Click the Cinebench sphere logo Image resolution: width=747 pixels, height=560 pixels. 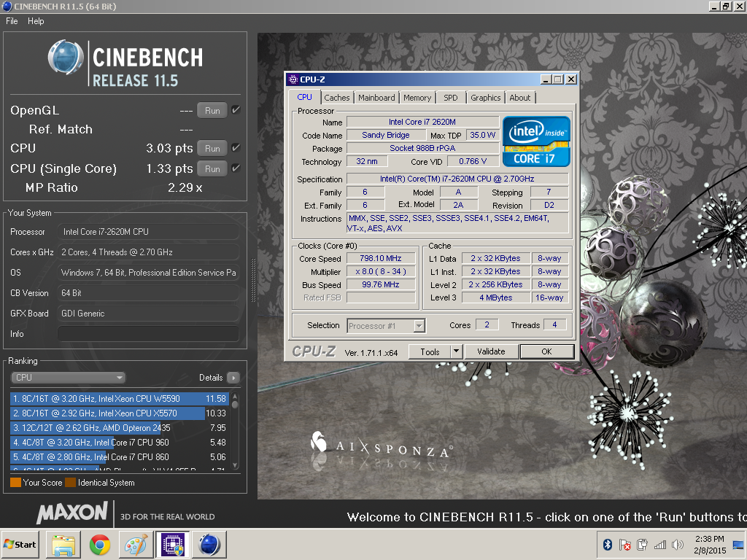point(66,57)
